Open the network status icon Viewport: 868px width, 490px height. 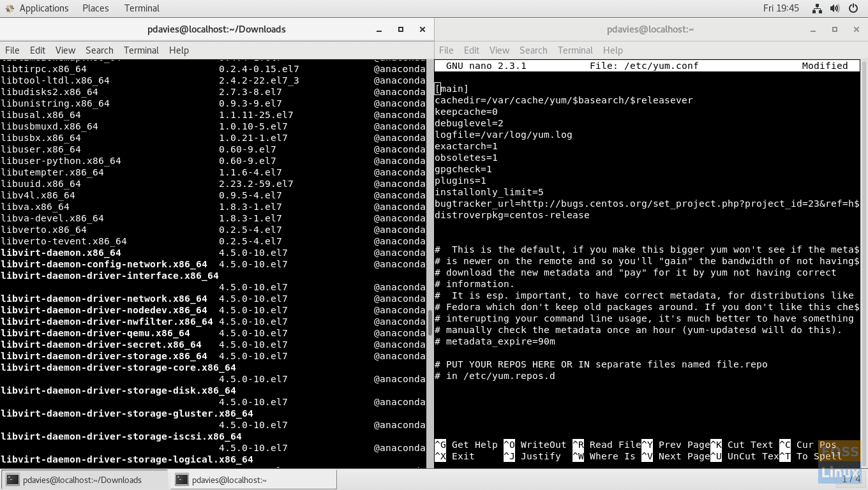(817, 8)
